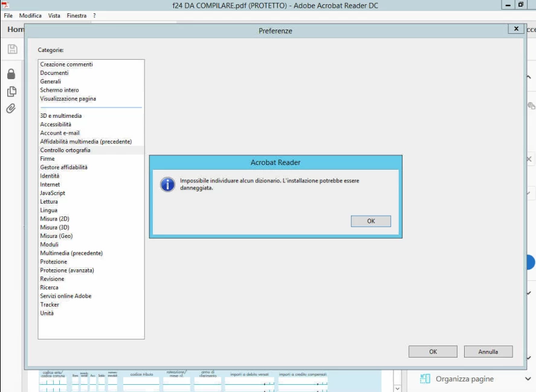
Task: Select Tracker category
Action: click(91, 304)
